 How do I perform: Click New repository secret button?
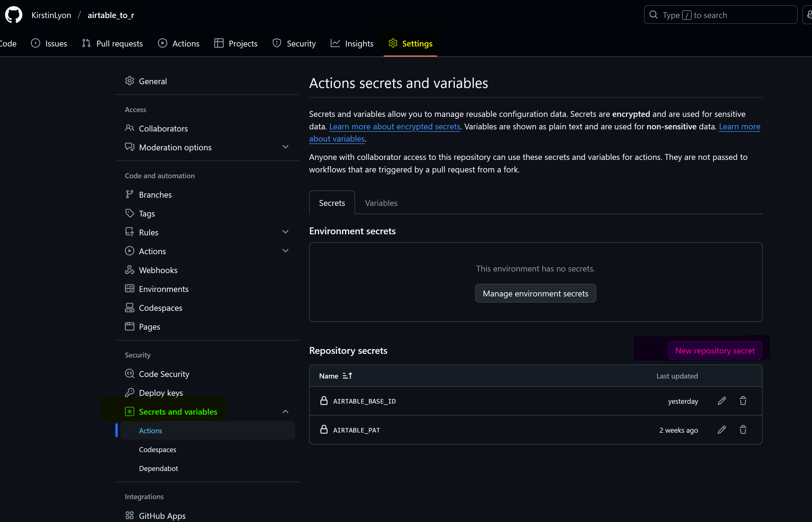point(714,350)
